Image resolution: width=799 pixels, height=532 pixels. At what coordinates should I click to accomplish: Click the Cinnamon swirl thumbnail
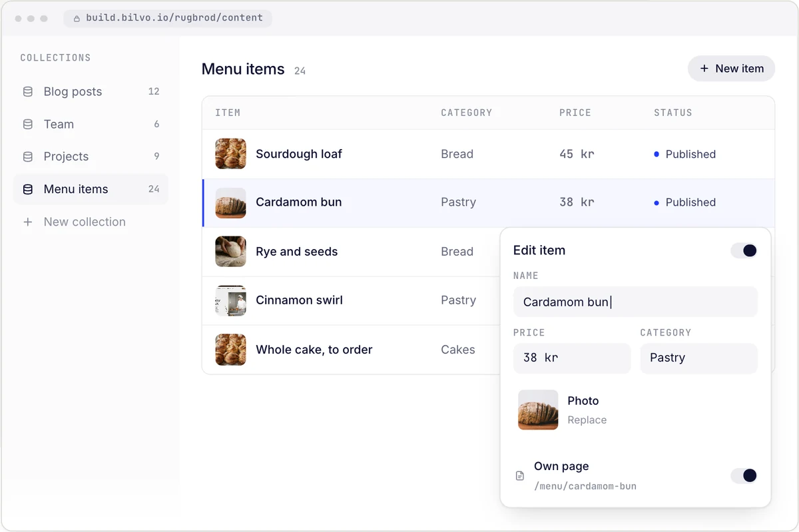pyautogui.click(x=230, y=301)
